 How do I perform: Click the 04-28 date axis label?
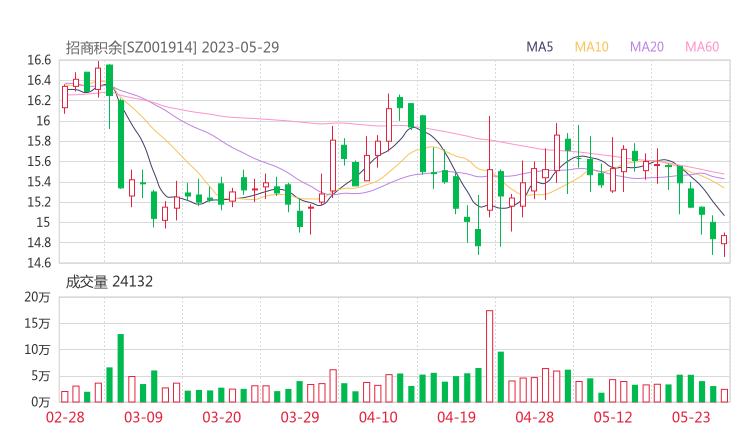coord(535,417)
